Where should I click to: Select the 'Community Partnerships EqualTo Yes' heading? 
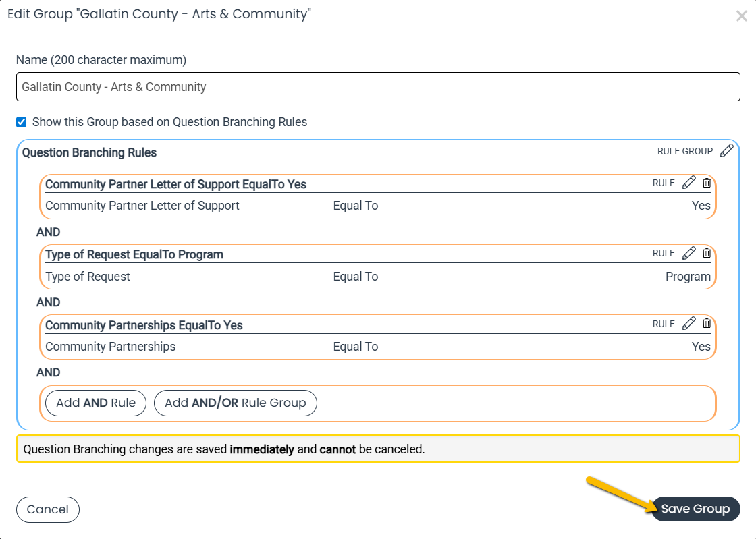pos(144,325)
